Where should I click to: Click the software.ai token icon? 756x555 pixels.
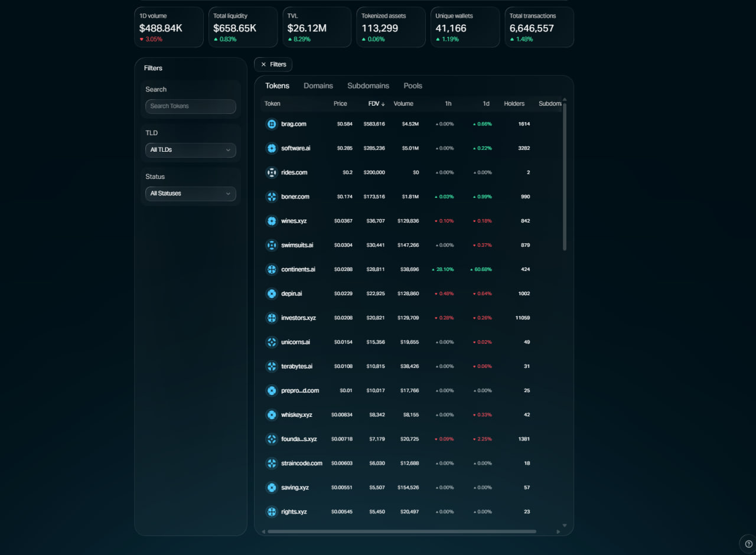pos(272,148)
